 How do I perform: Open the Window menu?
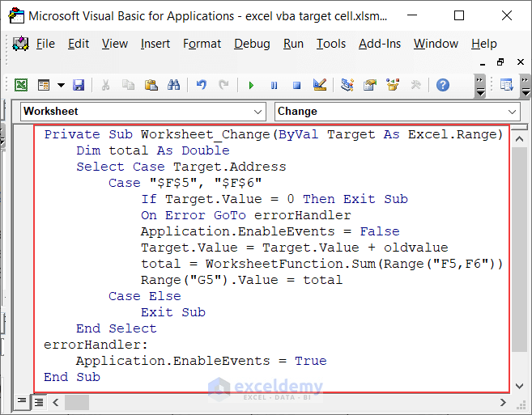(x=436, y=44)
